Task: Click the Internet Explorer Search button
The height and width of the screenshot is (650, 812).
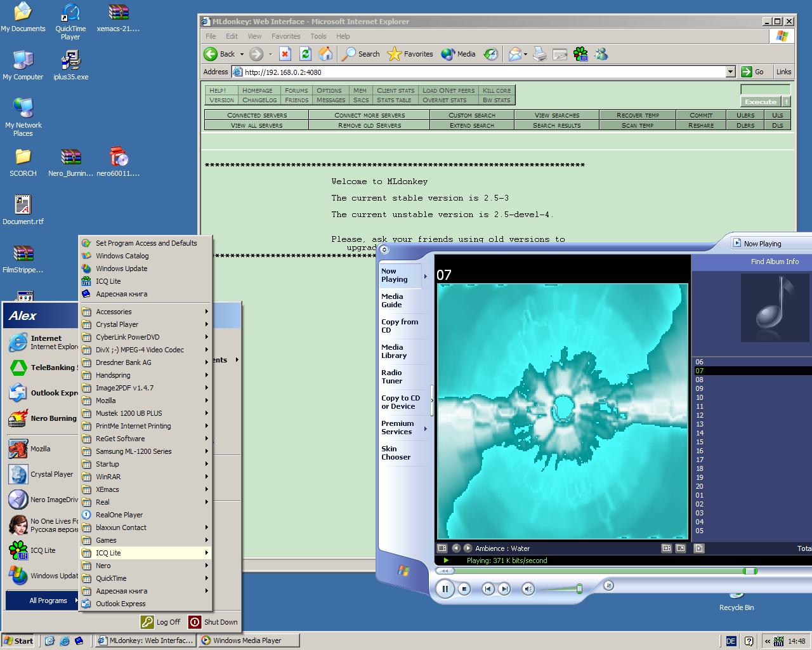Action: pyautogui.click(x=361, y=54)
